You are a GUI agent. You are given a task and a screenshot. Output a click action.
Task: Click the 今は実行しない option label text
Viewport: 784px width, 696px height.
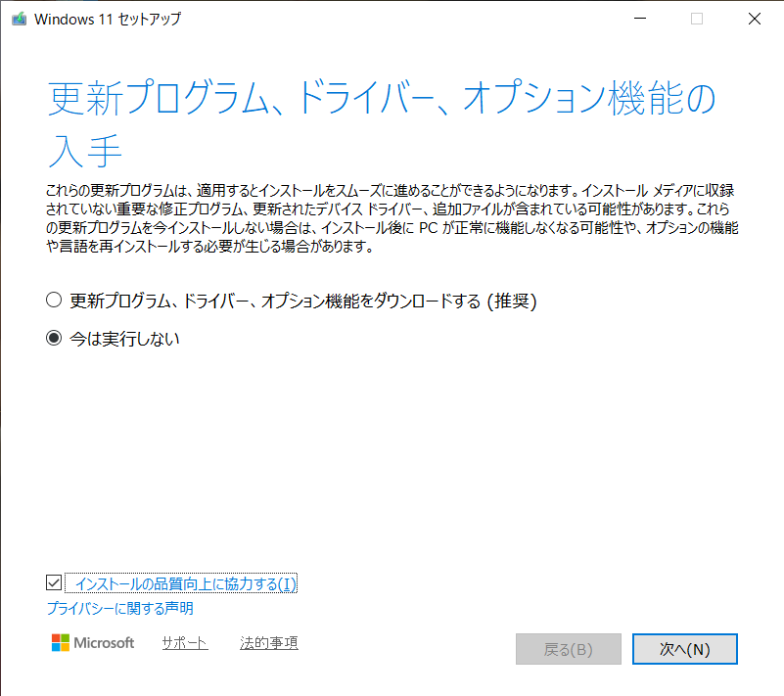124,339
